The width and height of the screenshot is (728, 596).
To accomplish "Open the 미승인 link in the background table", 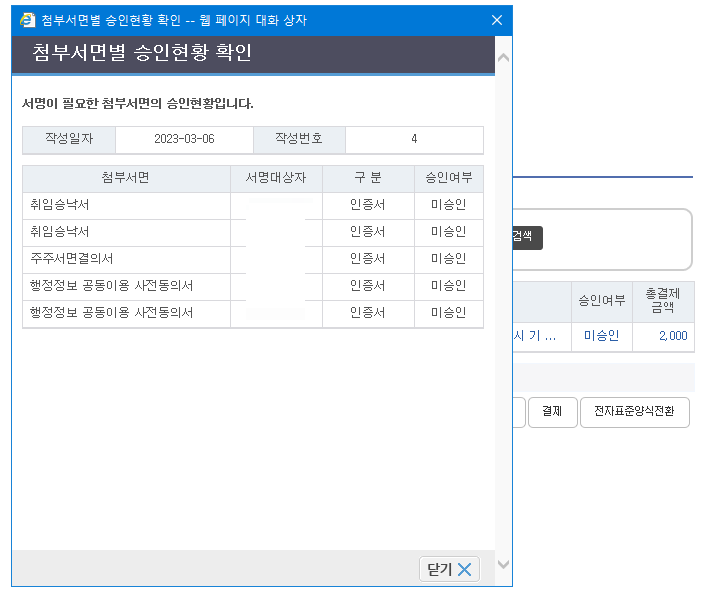I will tap(602, 336).
